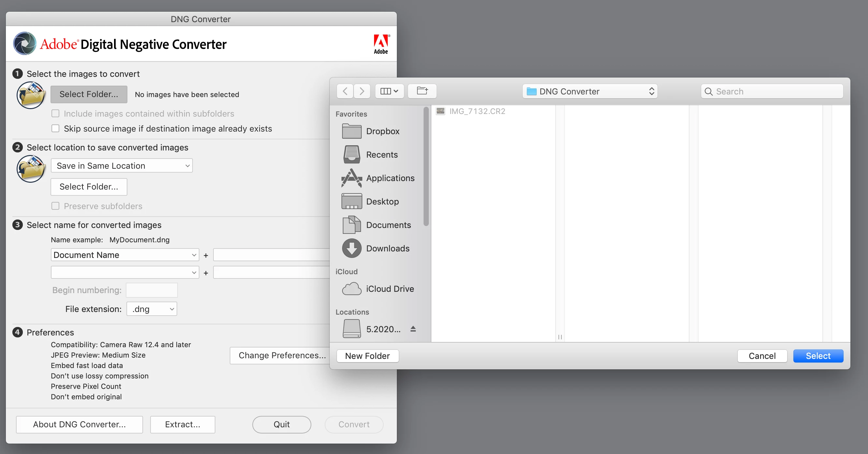
Task: Go to the Downloads folder in sidebar
Action: point(387,248)
